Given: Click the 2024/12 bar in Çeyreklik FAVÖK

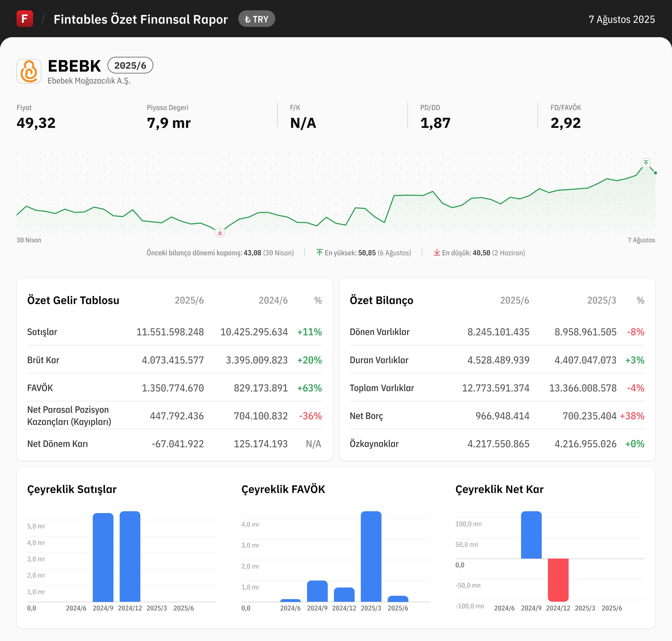Looking at the screenshot, I should point(344,594).
